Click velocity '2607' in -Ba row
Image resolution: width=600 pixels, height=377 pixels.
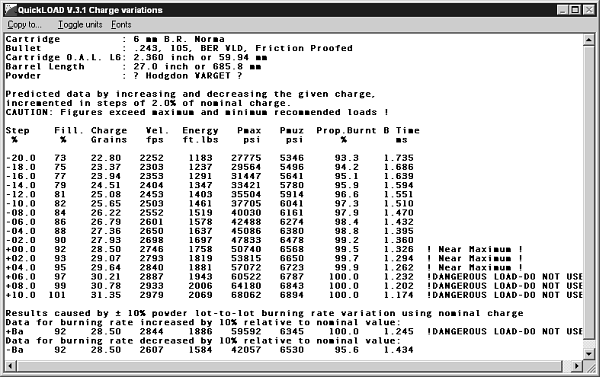pyautogui.click(x=152, y=350)
